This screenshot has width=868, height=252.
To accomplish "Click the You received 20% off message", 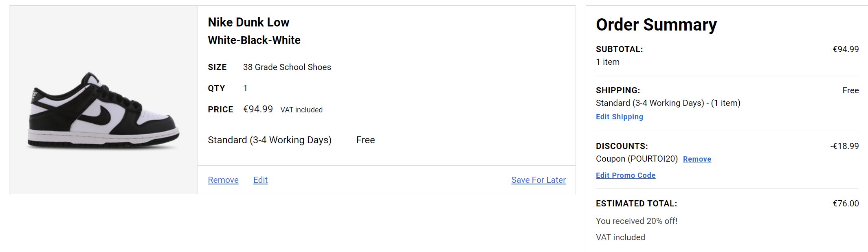I will (x=637, y=221).
